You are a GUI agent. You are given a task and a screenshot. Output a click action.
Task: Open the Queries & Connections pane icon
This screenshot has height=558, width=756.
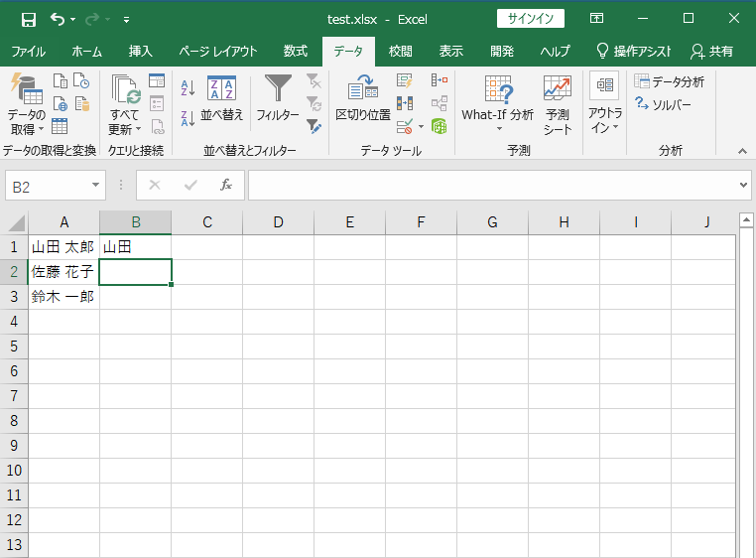coord(157,80)
